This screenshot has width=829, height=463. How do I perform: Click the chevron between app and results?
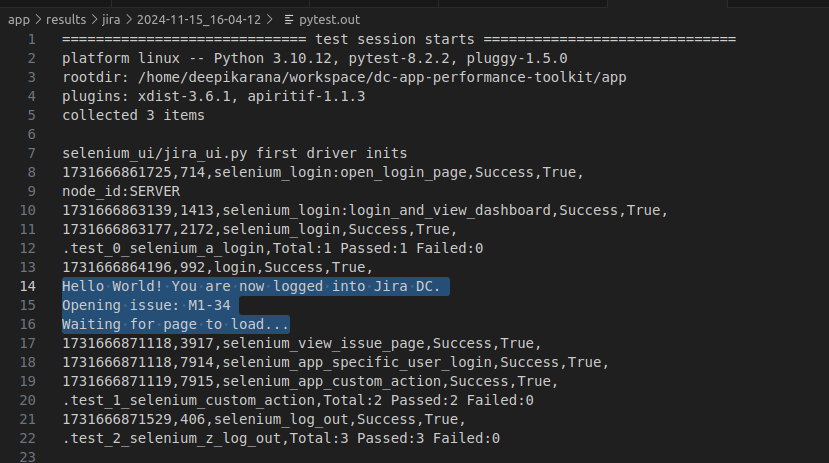click(x=38, y=19)
